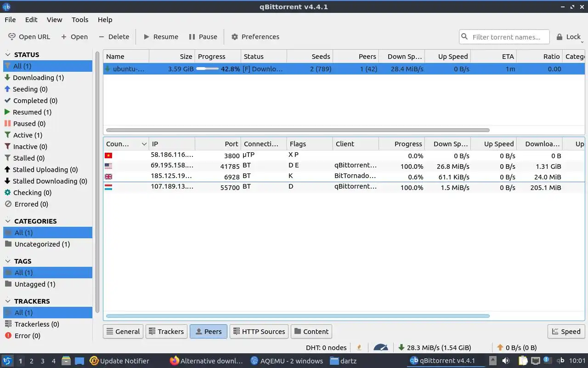Toggle alternative speed limits speedometer icon
This screenshot has height=368, width=588.
click(x=381, y=348)
